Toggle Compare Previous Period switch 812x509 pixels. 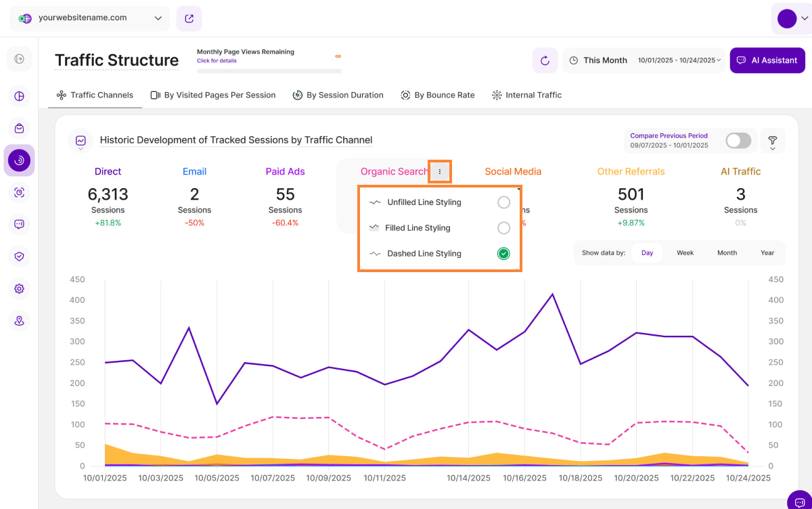[x=738, y=141]
